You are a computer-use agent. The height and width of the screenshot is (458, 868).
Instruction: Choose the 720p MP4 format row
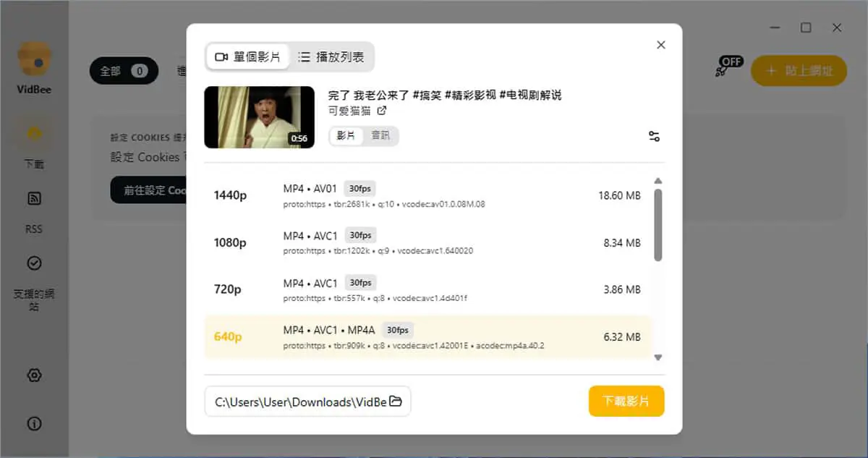[428, 289]
